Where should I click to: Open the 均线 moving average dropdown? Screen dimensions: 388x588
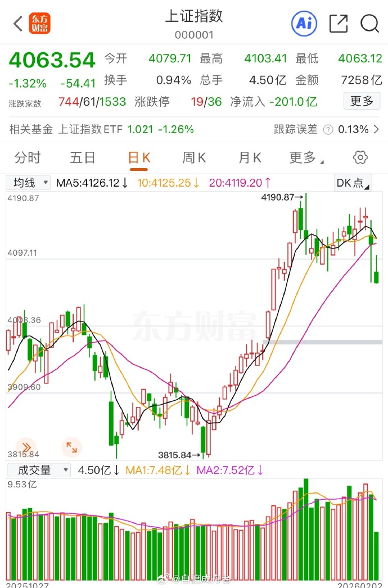click(x=28, y=182)
